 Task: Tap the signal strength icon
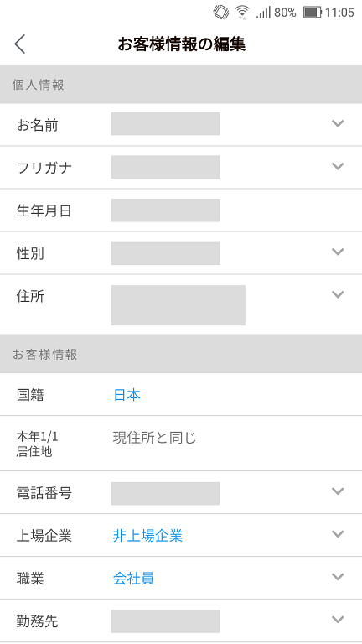click(263, 13)
